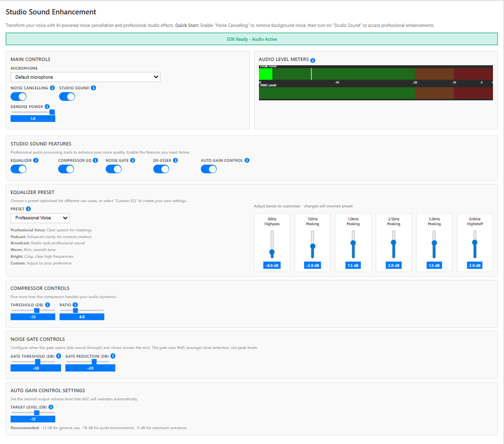Click the Ratio info icon
Screen dimensions: 504x444
pyautogui.click(x=75, y=305)
